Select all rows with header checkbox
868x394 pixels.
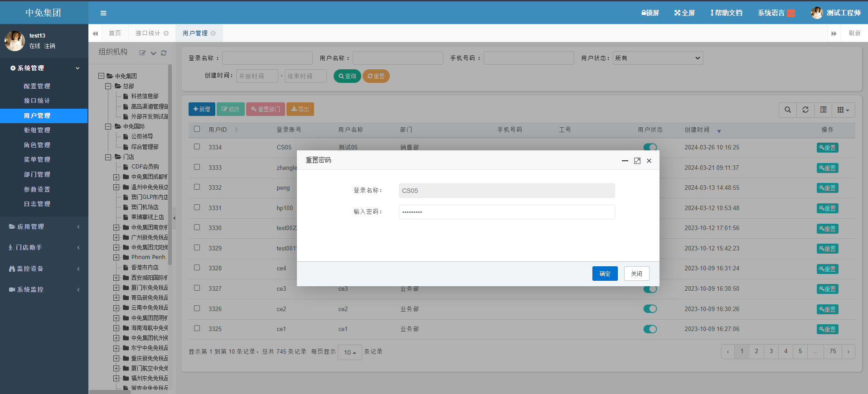click(197, 129)
